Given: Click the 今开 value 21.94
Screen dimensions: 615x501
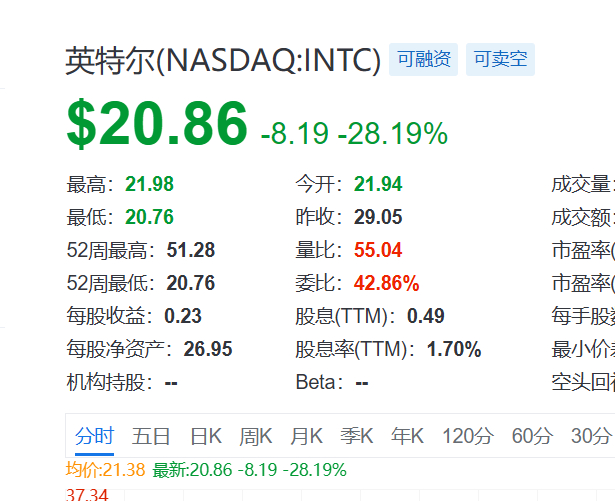Looking at the screenshot, I should tap(378, 184).
